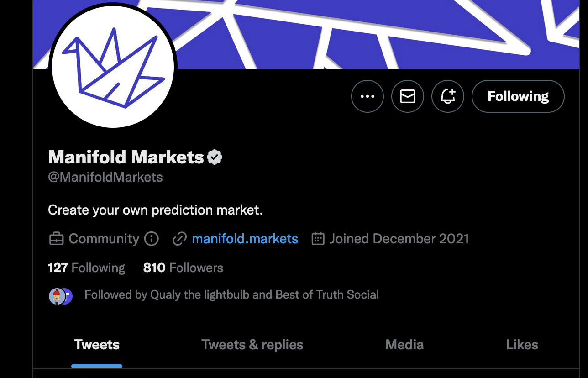Switch to the Tweets tab
The width and height of the screenshot is (588, 378).
click(97, 345)
